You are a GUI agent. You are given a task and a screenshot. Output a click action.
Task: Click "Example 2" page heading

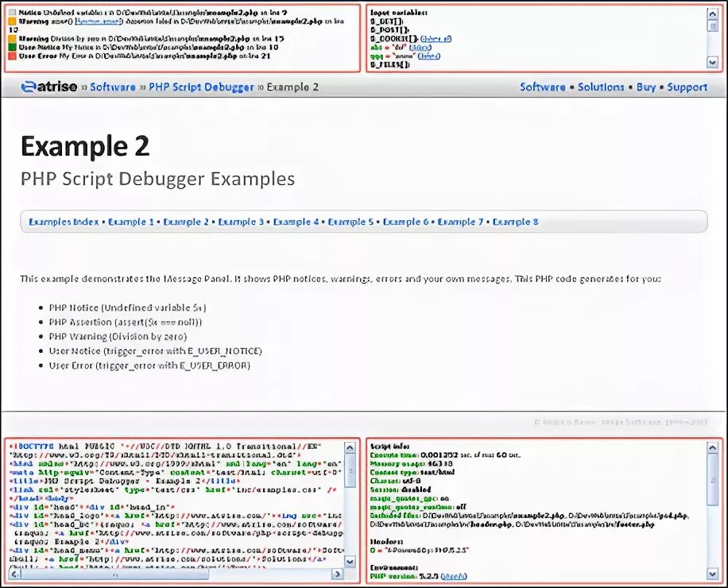pyautogui.click(x=85, y=145)
